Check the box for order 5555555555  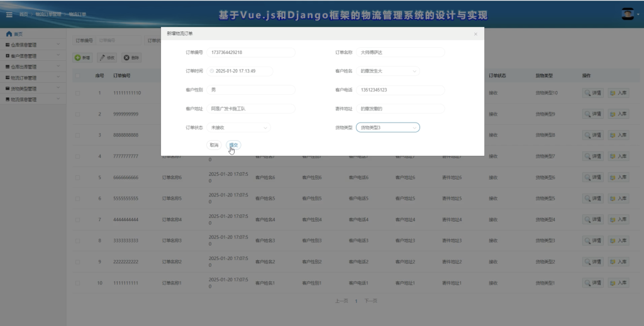(77, 198)
